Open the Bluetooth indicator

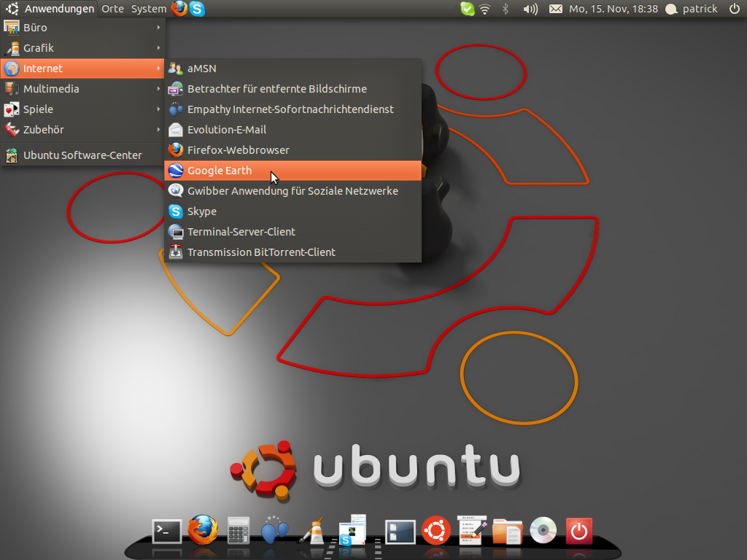pyautogui.click(x=506, y=9)
